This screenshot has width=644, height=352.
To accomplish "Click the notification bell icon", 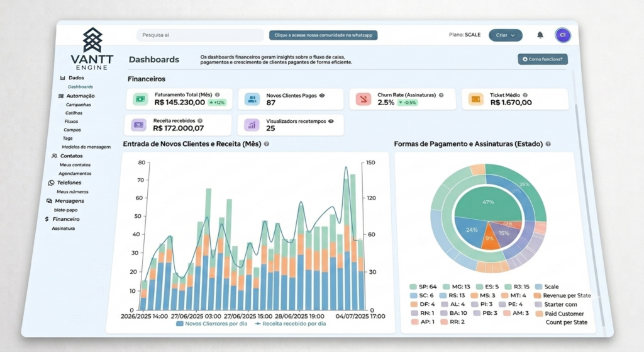I will tap(540, 35).
